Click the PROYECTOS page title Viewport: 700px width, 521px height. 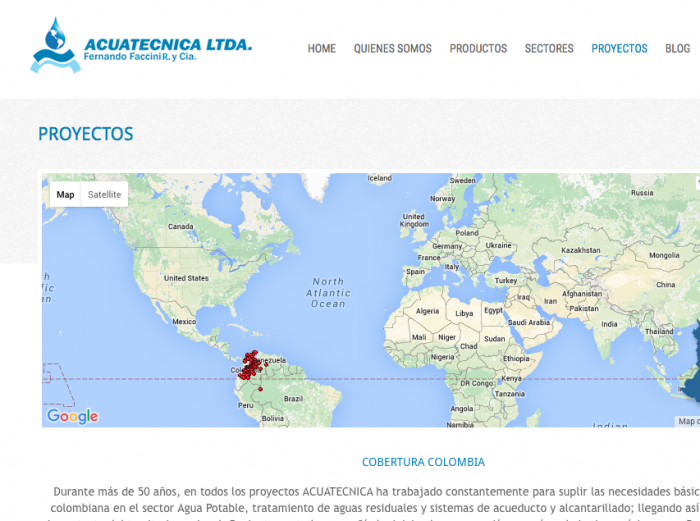(85, 134)
